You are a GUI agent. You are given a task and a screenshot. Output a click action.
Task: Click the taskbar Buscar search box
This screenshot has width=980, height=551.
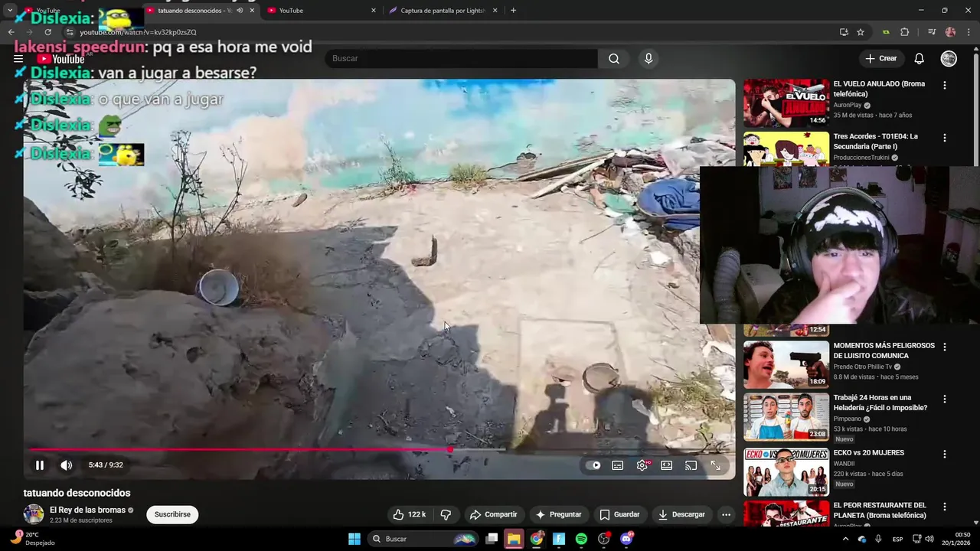click(423, 539)
